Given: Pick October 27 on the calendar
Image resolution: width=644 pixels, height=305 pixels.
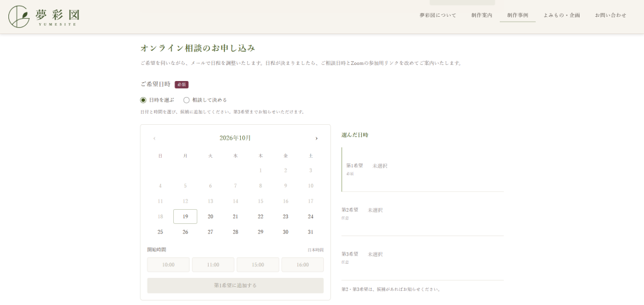Looking at the screenshot, I should coord(211,232).
